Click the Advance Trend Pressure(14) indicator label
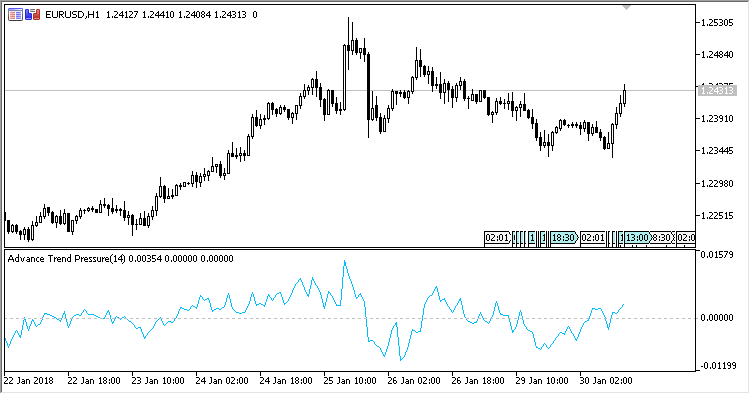Screen dimensions: 750x394 coord(67,259)
